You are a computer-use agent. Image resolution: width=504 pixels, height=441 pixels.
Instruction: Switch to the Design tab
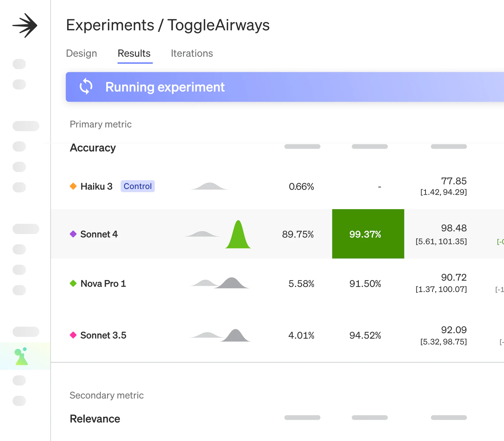[81, 54]
